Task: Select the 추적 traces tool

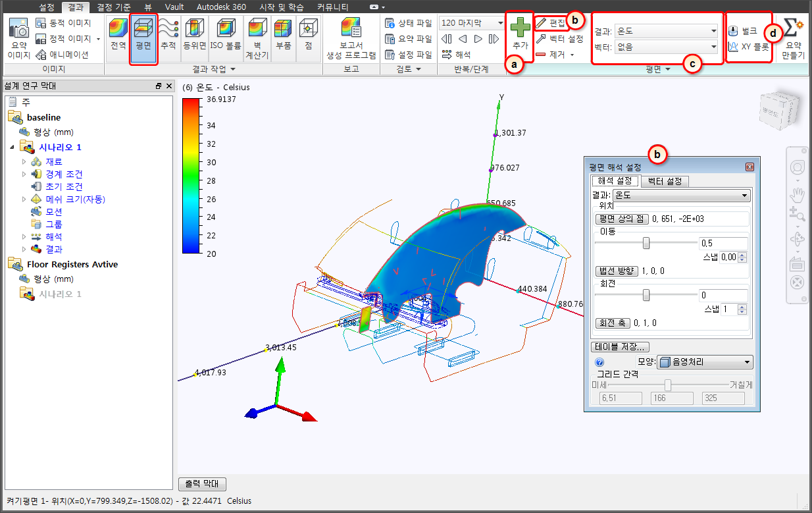Action: point(169,39)
